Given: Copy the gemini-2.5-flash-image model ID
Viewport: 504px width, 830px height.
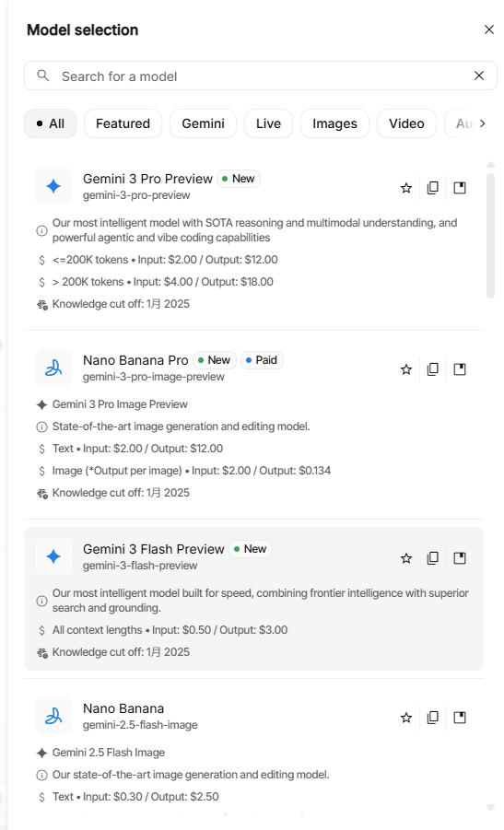Looking at the screenshot, I should (432, 718).
